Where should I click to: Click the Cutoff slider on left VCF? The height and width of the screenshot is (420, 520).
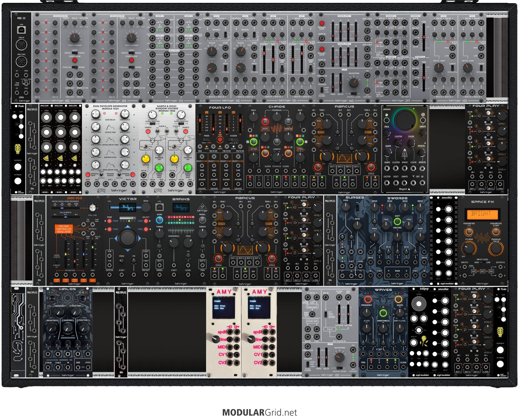tap(264, 60)
